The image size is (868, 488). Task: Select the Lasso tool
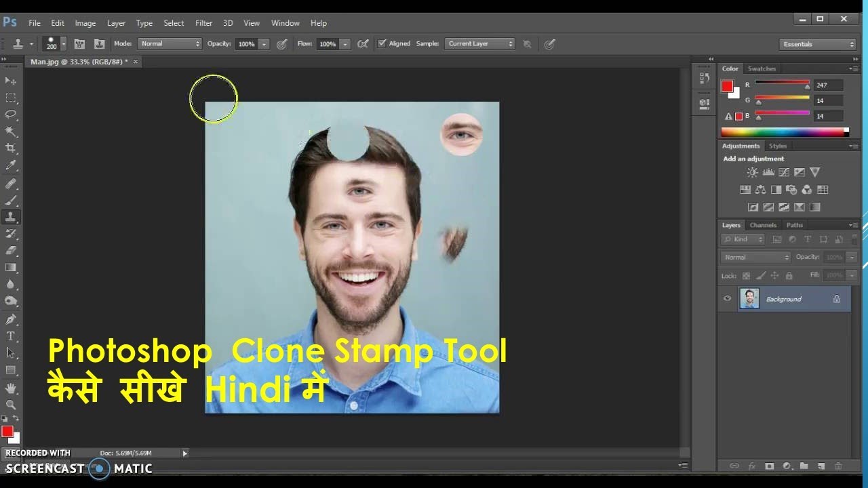coord(11,115)
